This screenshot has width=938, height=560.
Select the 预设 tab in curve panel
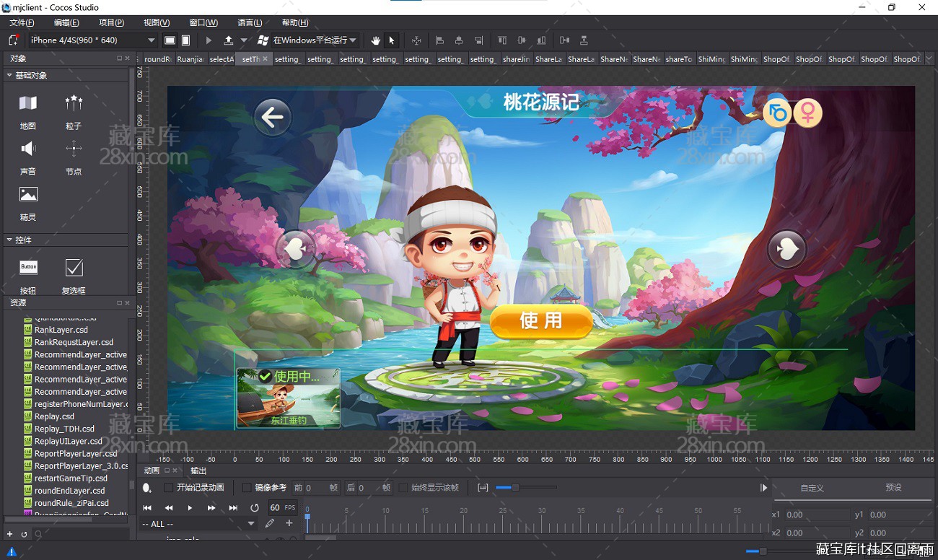coord(893,488)
